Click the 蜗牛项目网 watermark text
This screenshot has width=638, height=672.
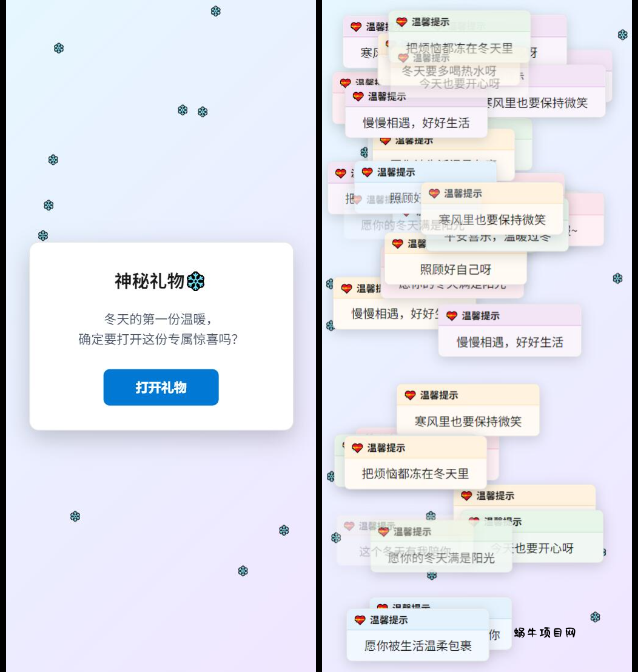click(545, 633)
